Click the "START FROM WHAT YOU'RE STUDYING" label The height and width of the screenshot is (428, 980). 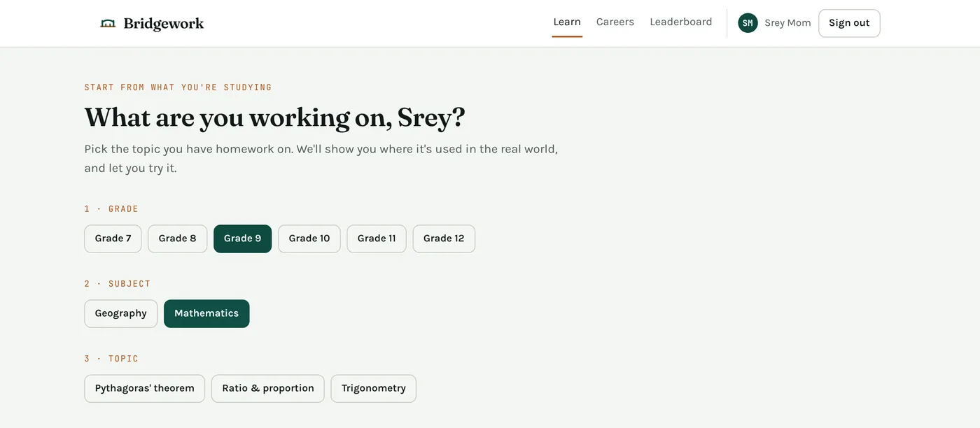[178, 87]
